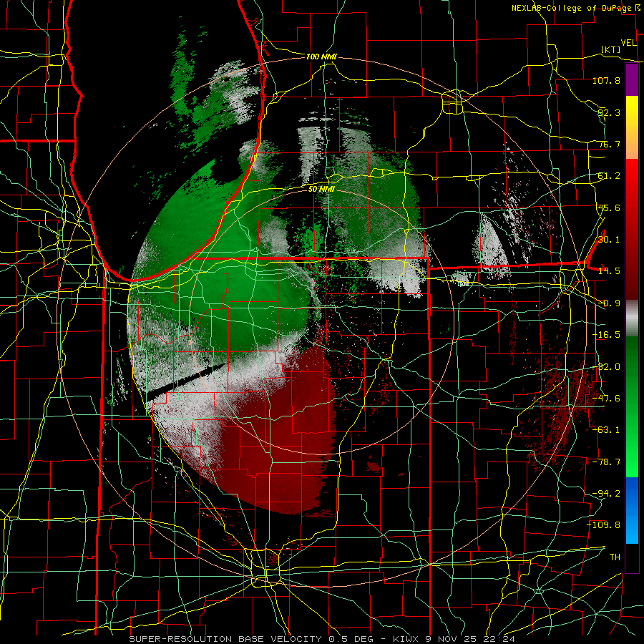644x644 pixels.
Task: Click the 14.5 legend value
Action: coord(609,271)
